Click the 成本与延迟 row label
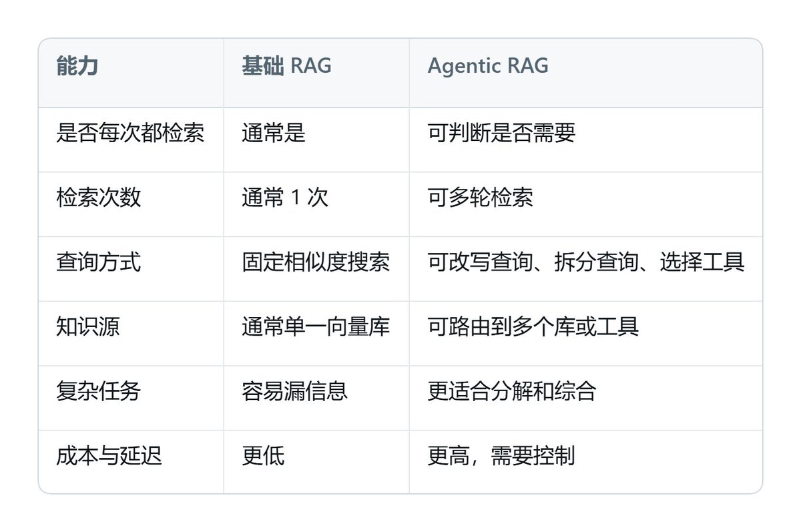This screenshot has height=532, width=801. pyautogui.click(x=109, y=456)
